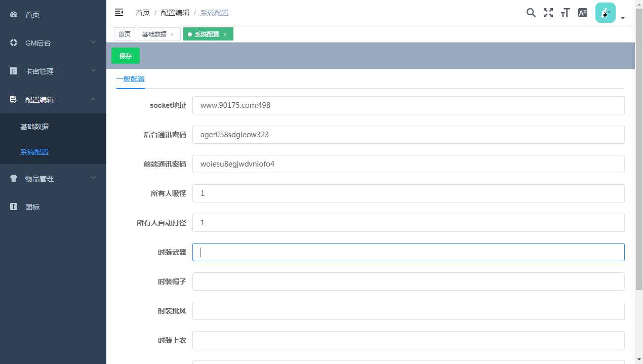Click the 配置编辑 edit-document icon

(x=13, y=99)
